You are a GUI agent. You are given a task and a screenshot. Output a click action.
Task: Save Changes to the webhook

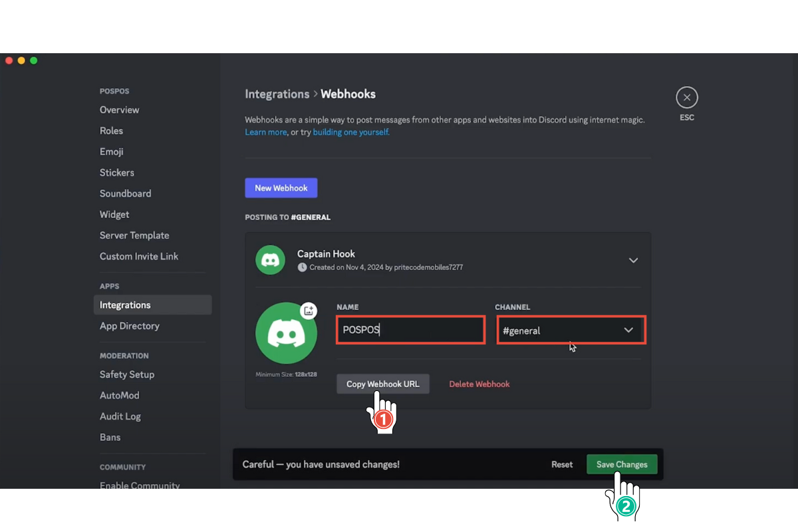(x=621, y=464)
